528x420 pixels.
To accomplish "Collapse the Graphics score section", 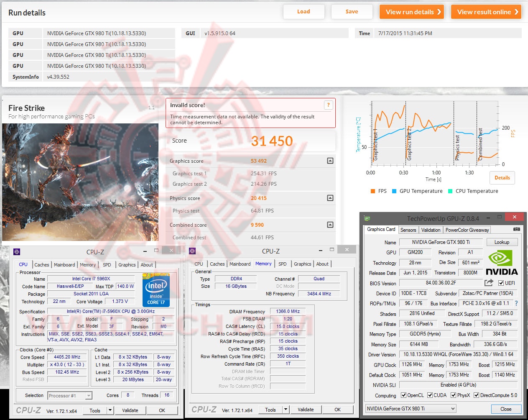I will tap(330, 161).
